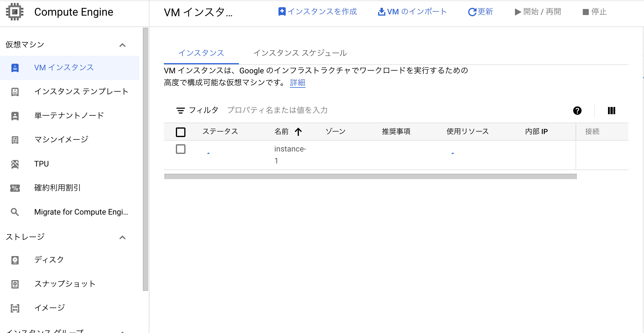Click the 推奨事項 column header
Viewport: 644px width, 333px height.
(x=396, y=132)
